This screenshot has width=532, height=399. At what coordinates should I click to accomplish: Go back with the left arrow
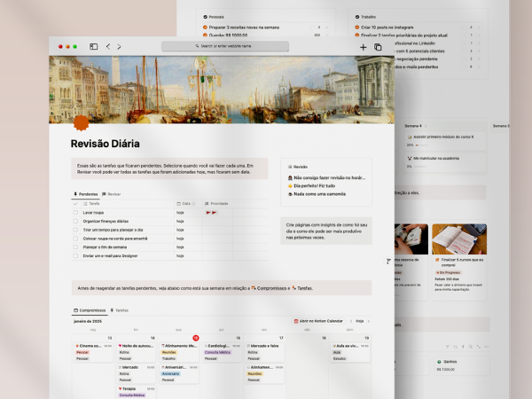tap(108, 46)
